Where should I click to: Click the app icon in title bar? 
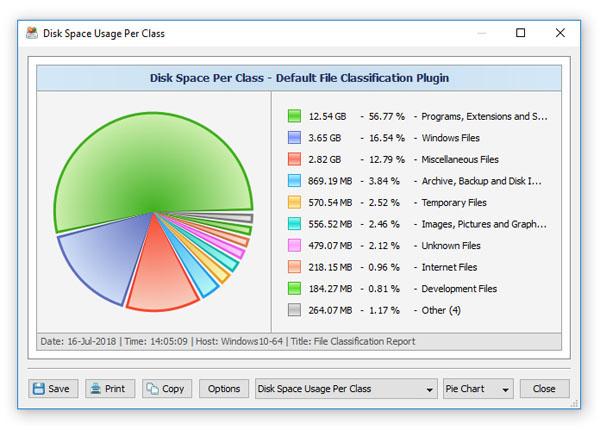tap(31, 33)
